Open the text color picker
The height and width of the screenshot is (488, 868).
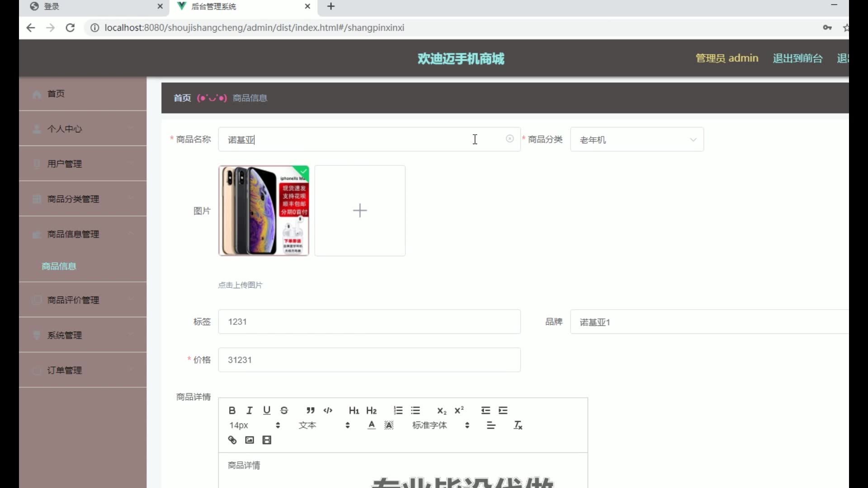pos(371,425)
